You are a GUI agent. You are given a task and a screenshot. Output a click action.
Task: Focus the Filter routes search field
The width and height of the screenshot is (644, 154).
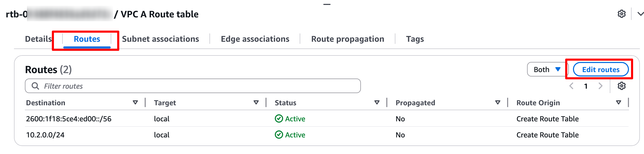pos(197,86)
